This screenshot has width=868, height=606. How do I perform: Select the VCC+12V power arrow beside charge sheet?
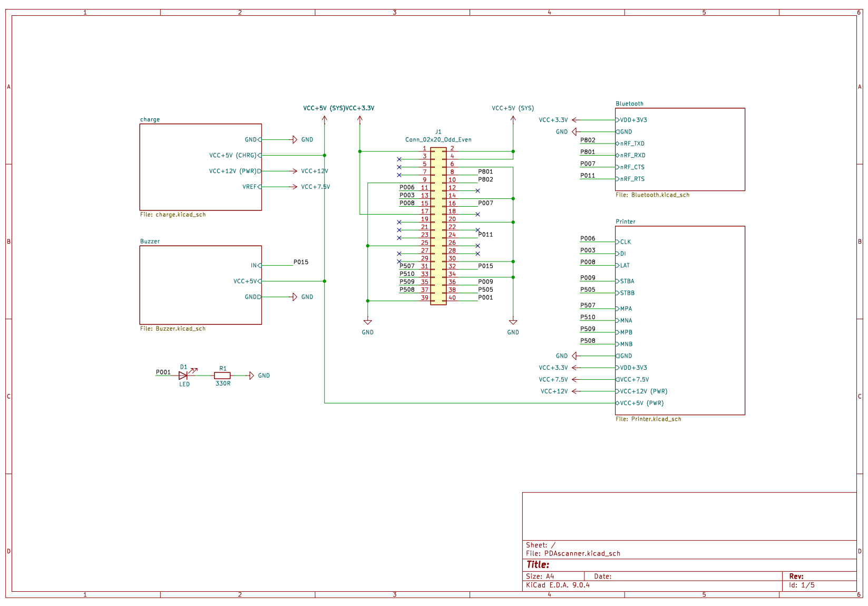(x=294, y=171)
